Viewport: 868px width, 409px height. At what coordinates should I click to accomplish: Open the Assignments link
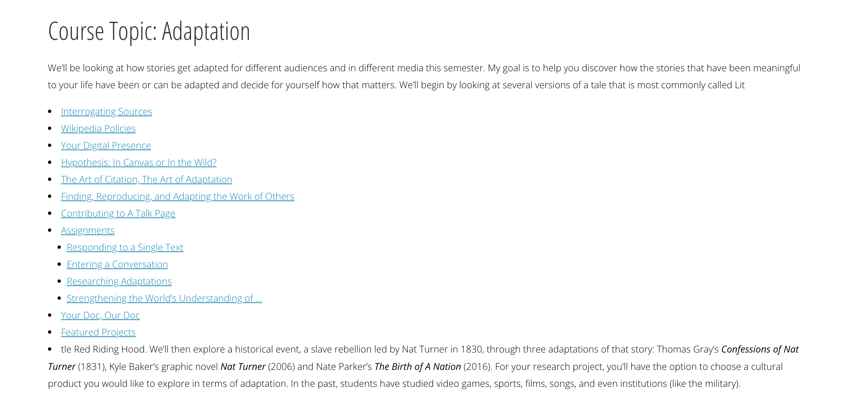(x=88, y=230)
